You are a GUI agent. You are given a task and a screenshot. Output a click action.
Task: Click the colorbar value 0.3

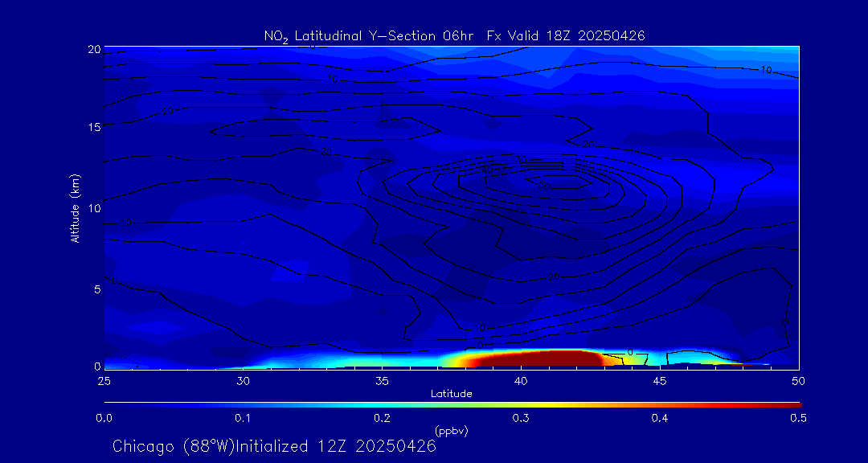(x=520, y=418)
